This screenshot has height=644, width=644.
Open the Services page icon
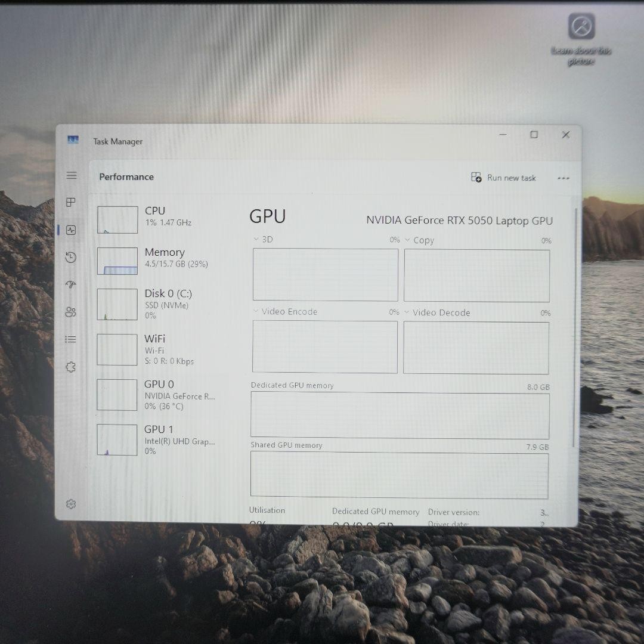[70, 367]
